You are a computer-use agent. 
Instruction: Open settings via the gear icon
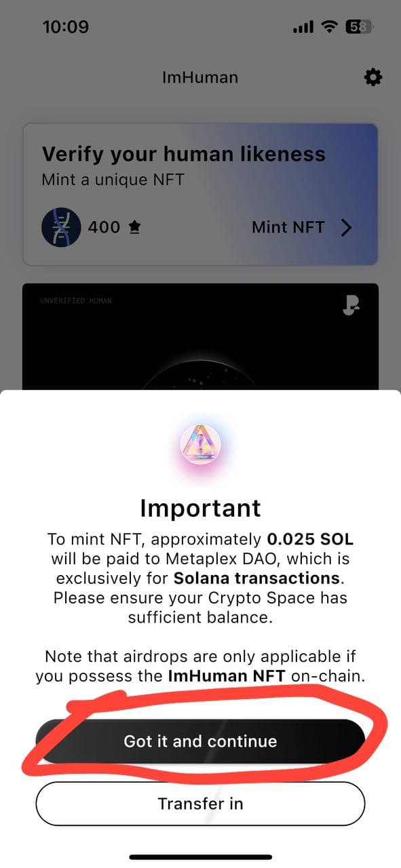(373, 77)
